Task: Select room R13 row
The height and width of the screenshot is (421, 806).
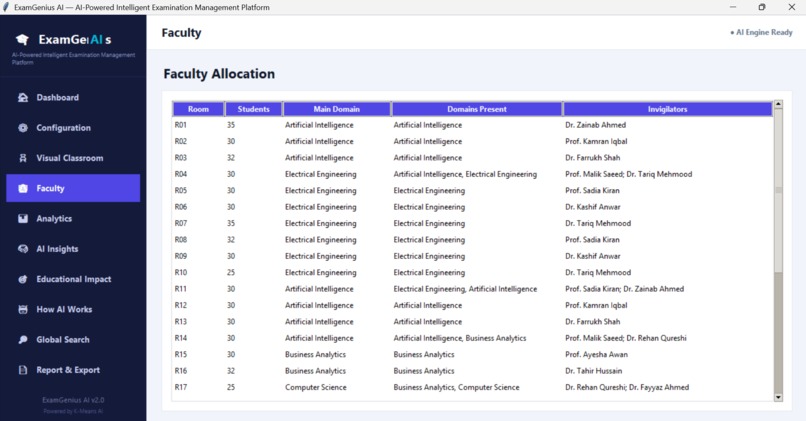Action: click(472, 322)
